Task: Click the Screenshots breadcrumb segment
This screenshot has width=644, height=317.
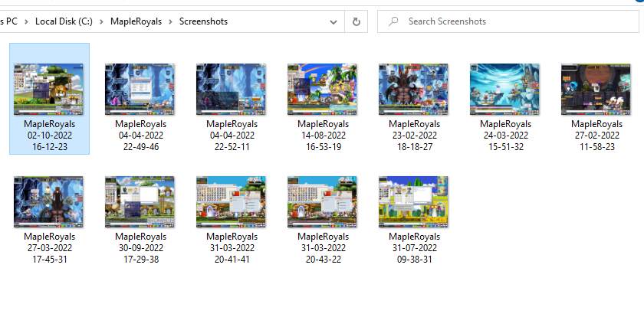Action: click(203, 21)
